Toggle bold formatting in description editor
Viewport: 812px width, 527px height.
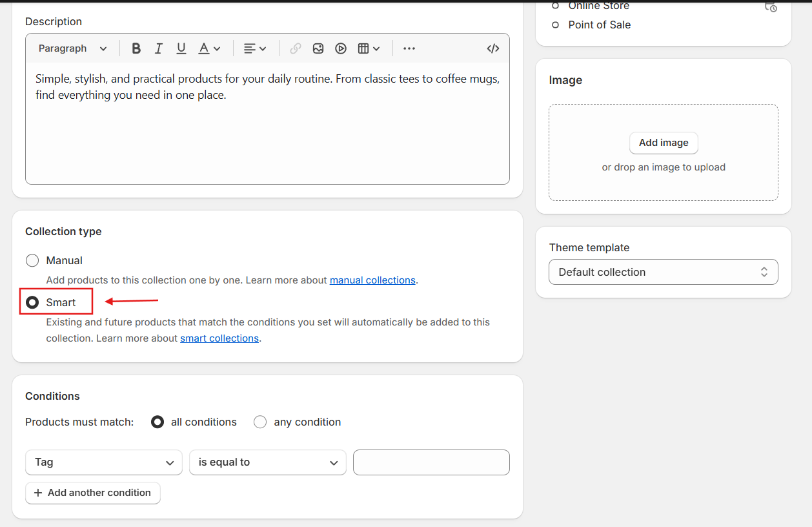[136, 48]
